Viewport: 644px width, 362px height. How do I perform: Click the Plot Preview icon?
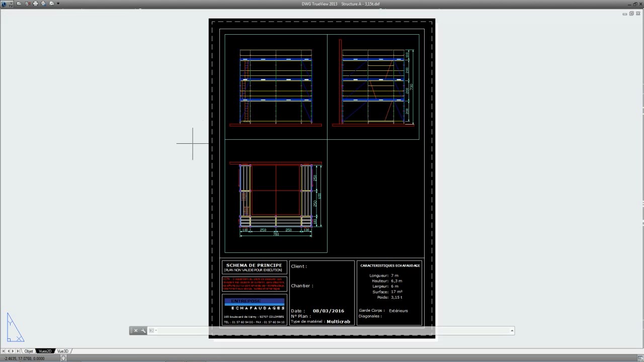tap(51, 4)
